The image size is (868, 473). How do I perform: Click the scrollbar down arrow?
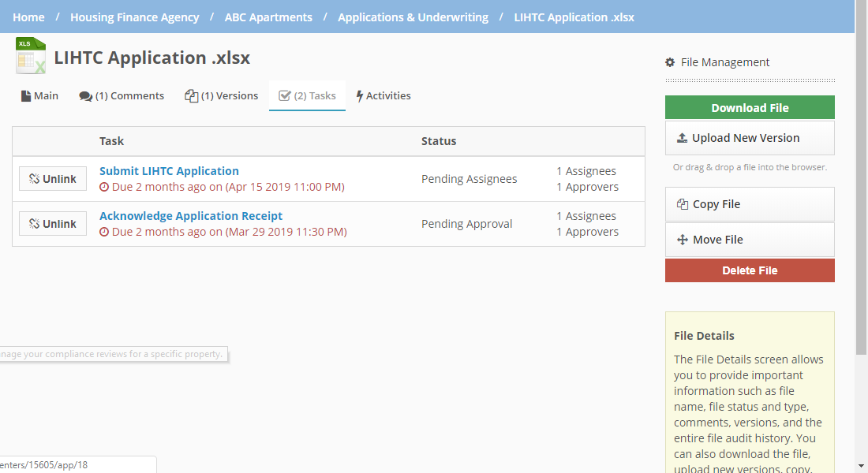861,467
